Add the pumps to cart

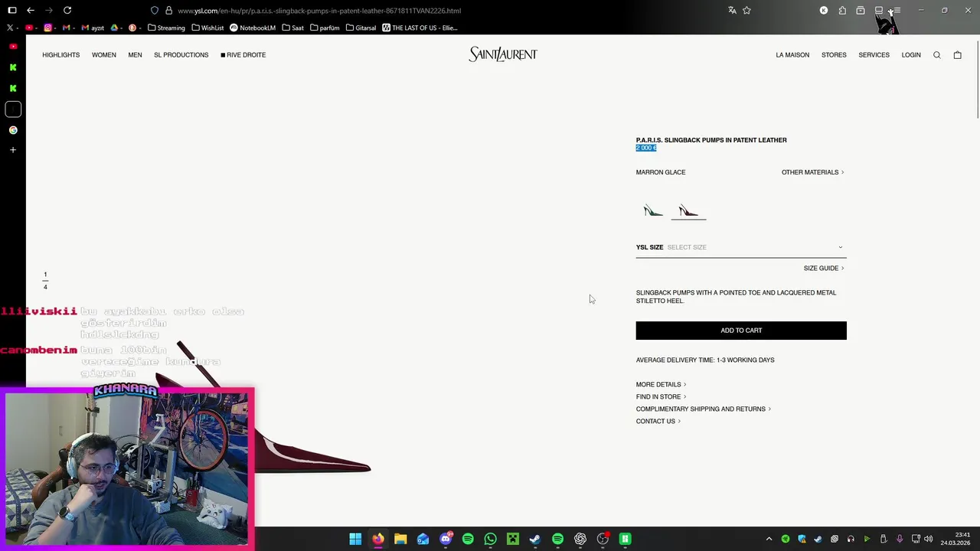(x=741, y=331)
